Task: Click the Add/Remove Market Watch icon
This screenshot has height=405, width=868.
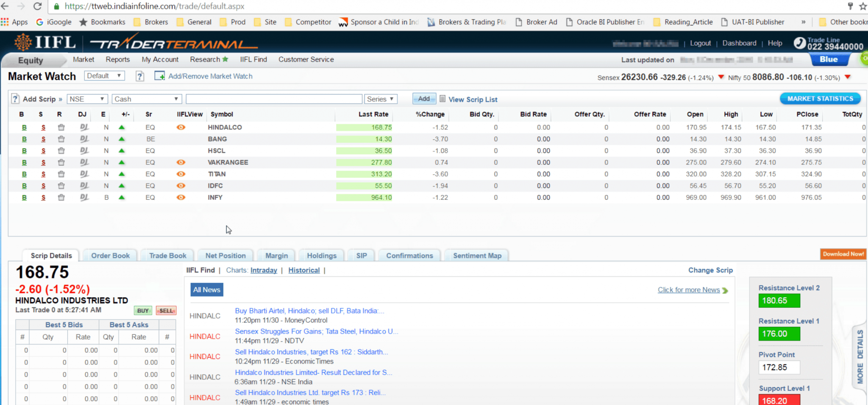Action: click(159, 76)
